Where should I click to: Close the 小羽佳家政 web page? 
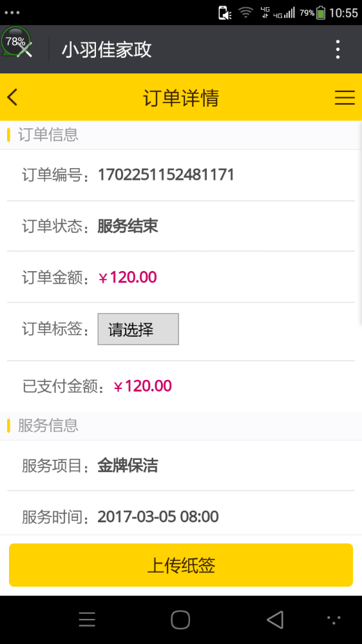[25, 50]
